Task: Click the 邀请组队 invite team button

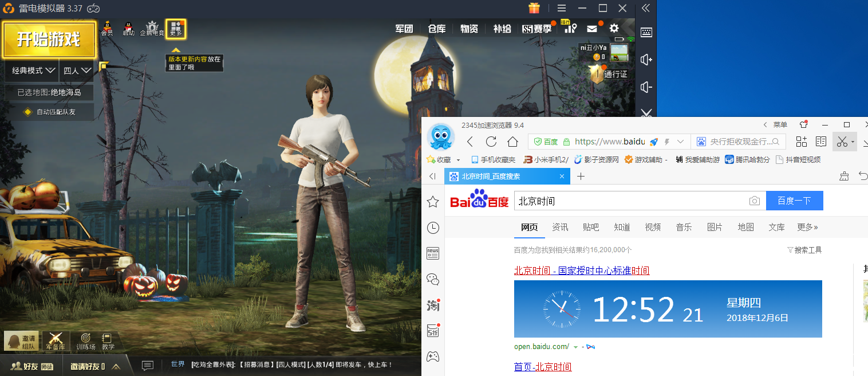Action: pyautogui.click(x=22, y=341)
